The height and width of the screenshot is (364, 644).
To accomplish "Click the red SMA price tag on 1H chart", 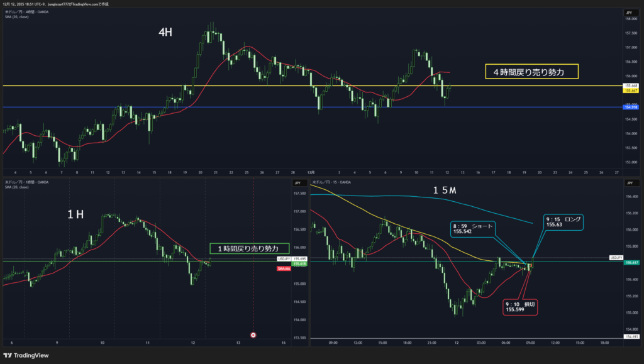I will coord(283,268).
